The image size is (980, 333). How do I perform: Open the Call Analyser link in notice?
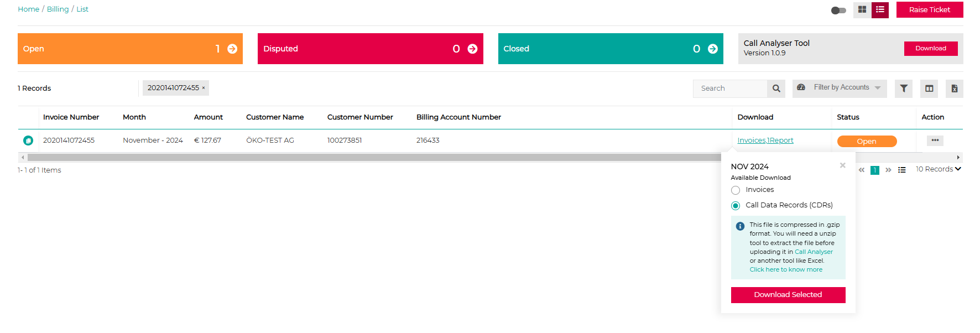tap(814, 252)
